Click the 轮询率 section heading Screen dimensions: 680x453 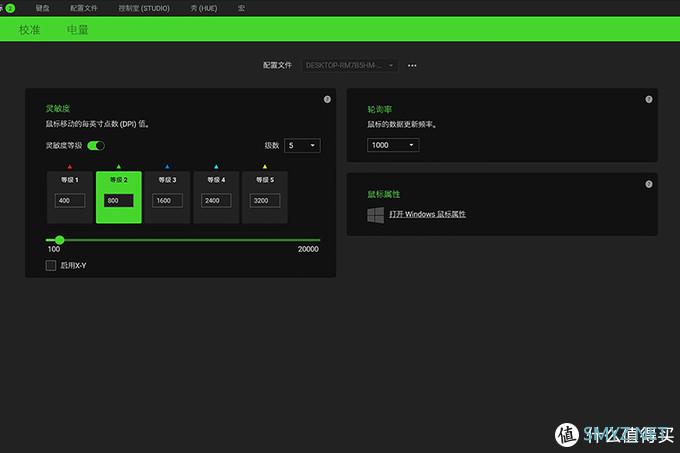379,109
